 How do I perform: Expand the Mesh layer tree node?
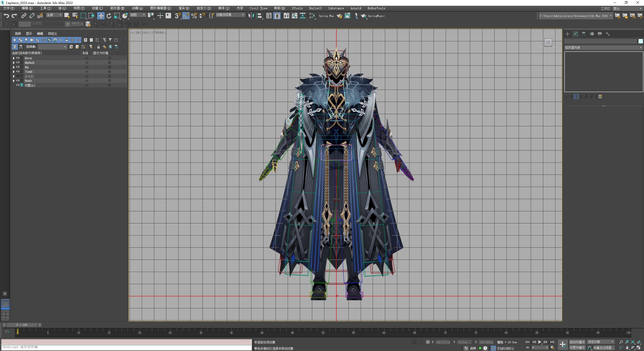pos(14,81)
